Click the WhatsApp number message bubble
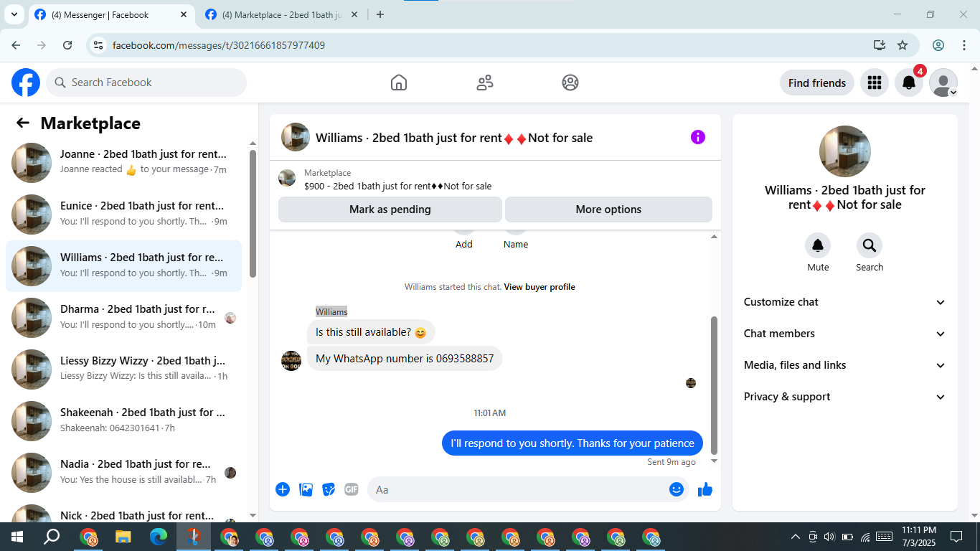Screen dimensions: 980x551 pos(405,358)
